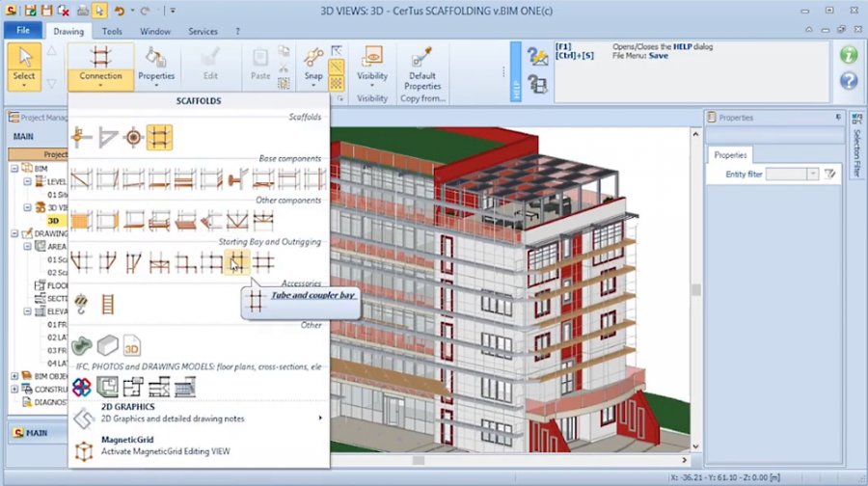Insert the full diagonal brace base component

pyautogui.click(x=81, y=179)
